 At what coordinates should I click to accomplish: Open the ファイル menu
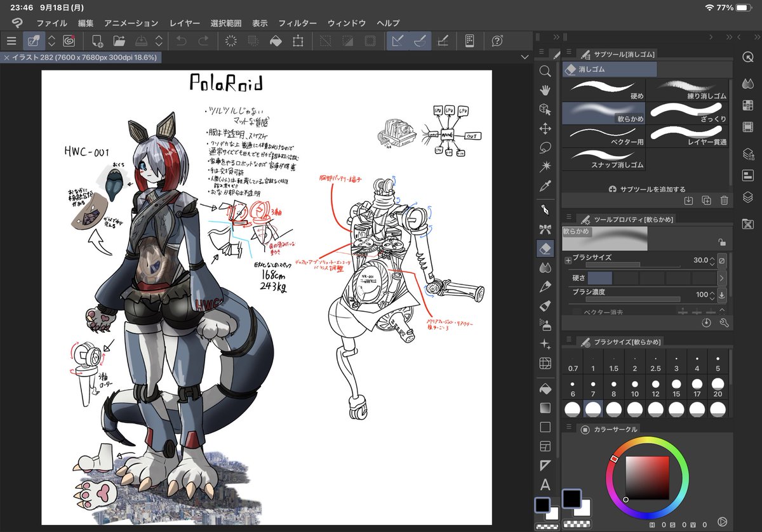click(51, 23)
